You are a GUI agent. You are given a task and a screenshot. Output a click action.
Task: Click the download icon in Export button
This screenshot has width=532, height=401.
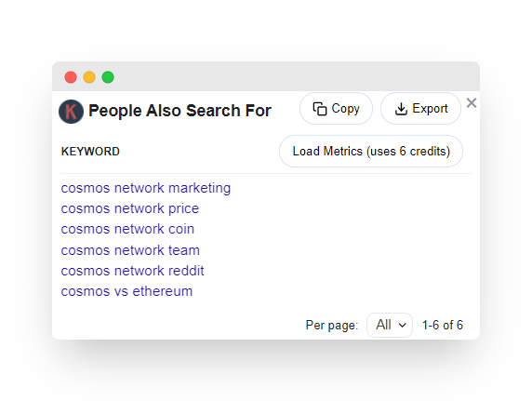point(401,109)
